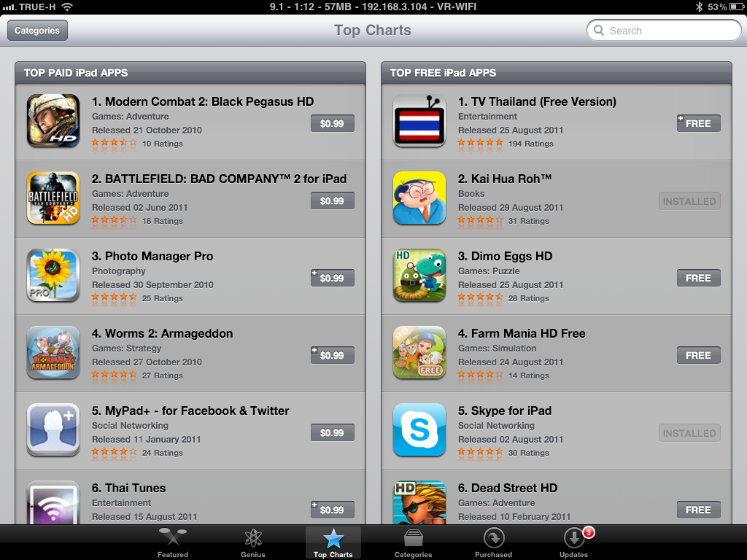Screen dimensions: 747x560
Task: Open the Thai Tunes app title
Action: [x=128, y=488]
